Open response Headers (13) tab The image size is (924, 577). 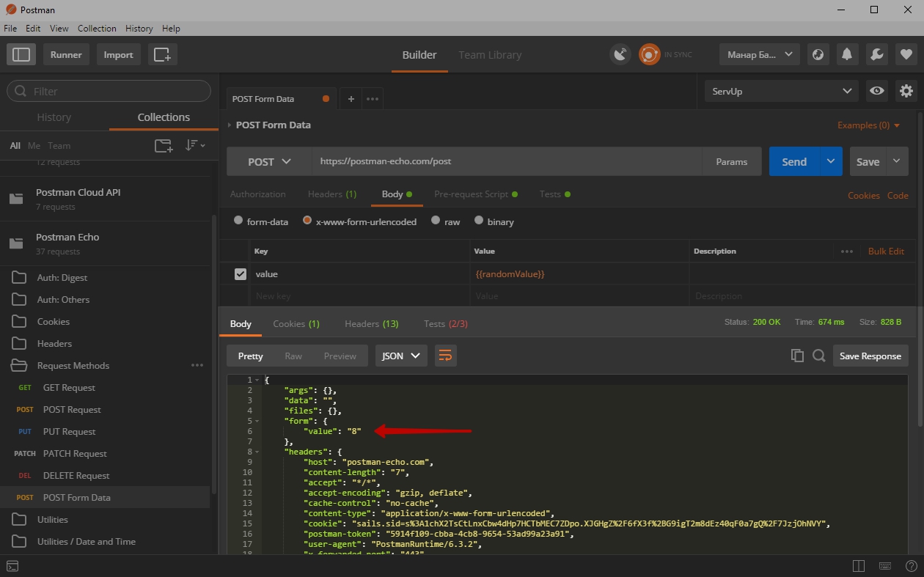372,323
